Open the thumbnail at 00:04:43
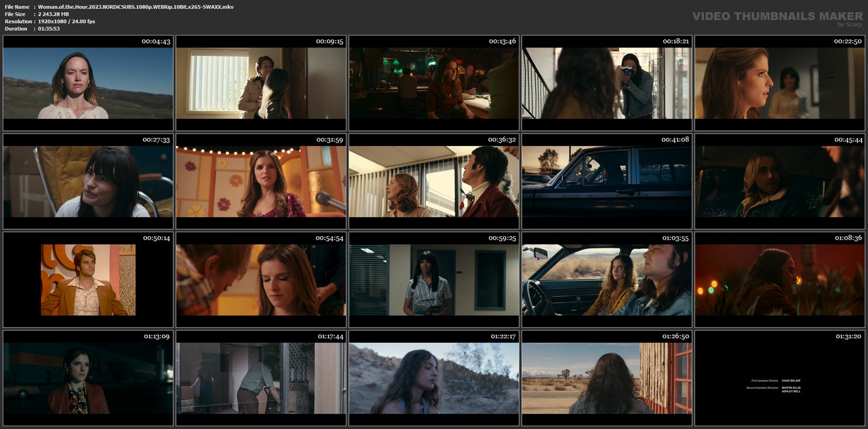The image size is (868, 429). [88, 83]
